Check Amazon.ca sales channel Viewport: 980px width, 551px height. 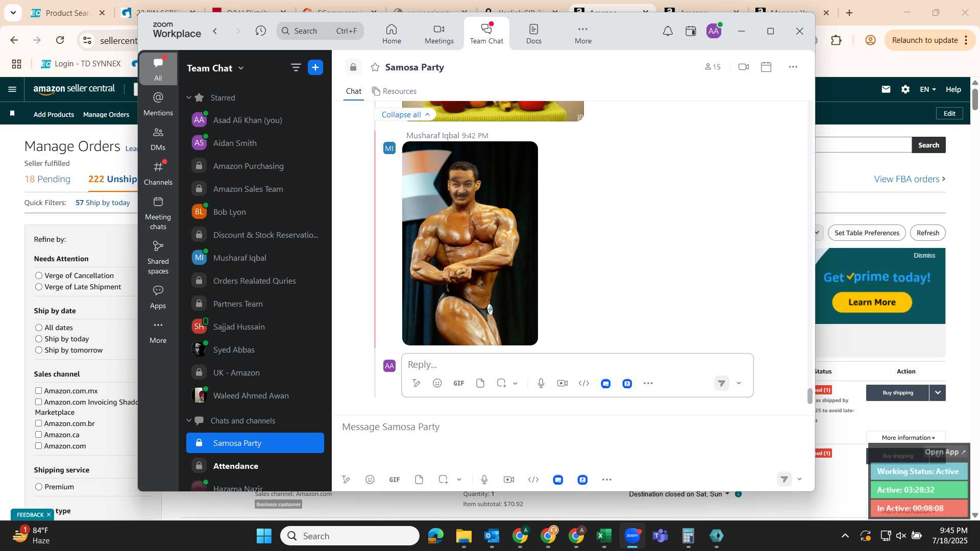38,435
